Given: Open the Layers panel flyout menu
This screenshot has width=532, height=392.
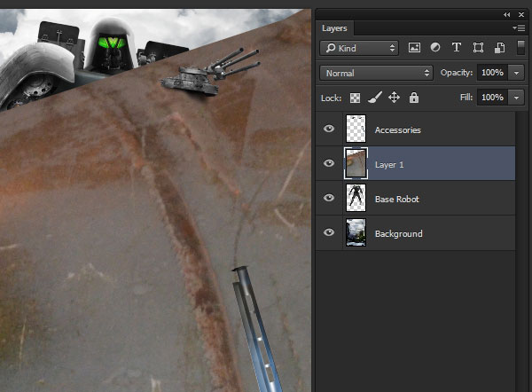Looking at the screenshot, I should point(519,28).
